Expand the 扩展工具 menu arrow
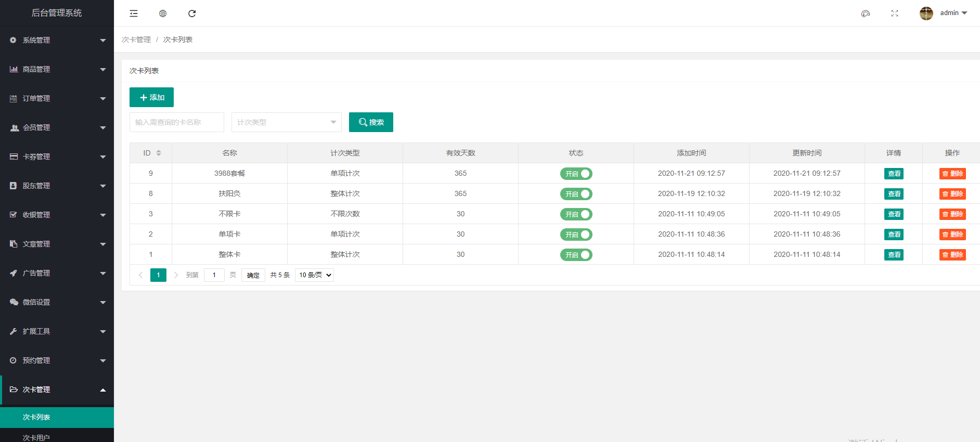The width and height of the screenshot is (980, 442). tap(103, 332)
